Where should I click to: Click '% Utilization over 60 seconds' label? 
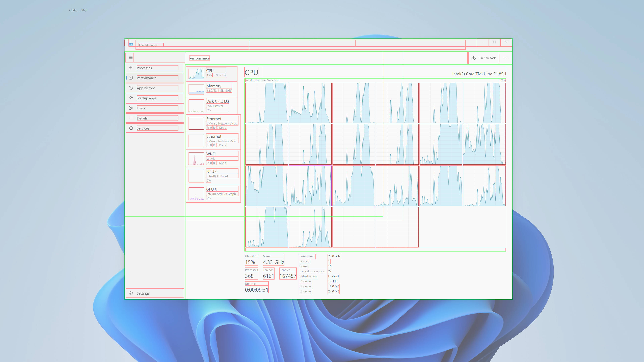262,80
